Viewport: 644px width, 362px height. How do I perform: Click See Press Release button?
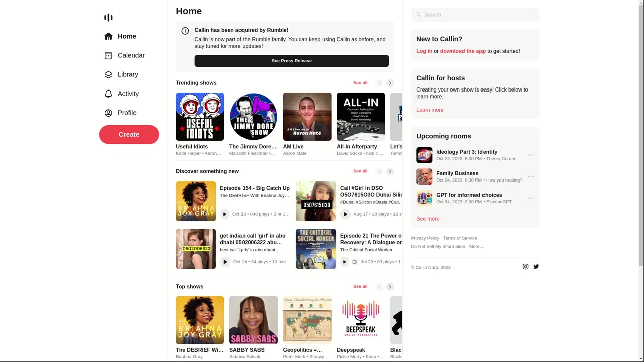pyautogui.click(x=292, y=61)
